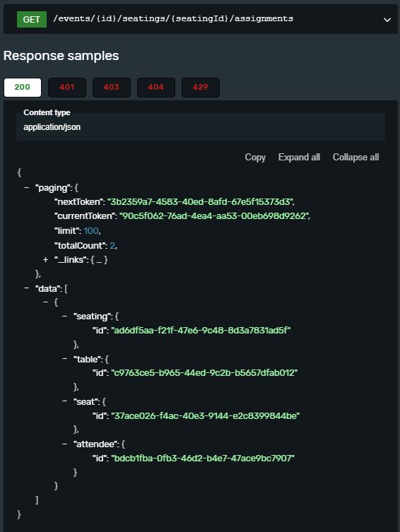
Task: Click the "limit" key label
Action: 67,231
